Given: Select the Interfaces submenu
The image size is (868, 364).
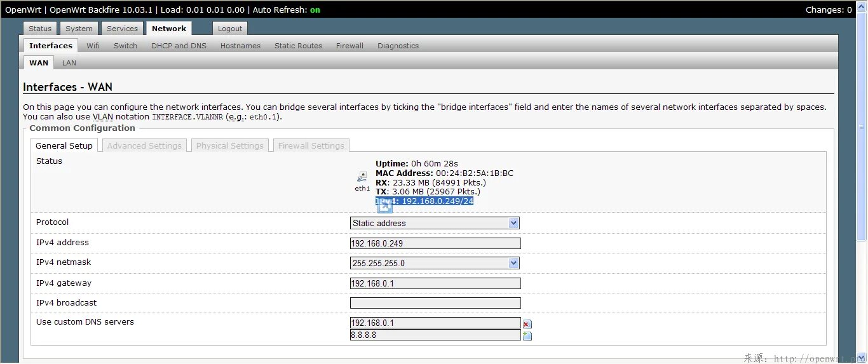Looking at the screenshot, I should tap(51, 46).
